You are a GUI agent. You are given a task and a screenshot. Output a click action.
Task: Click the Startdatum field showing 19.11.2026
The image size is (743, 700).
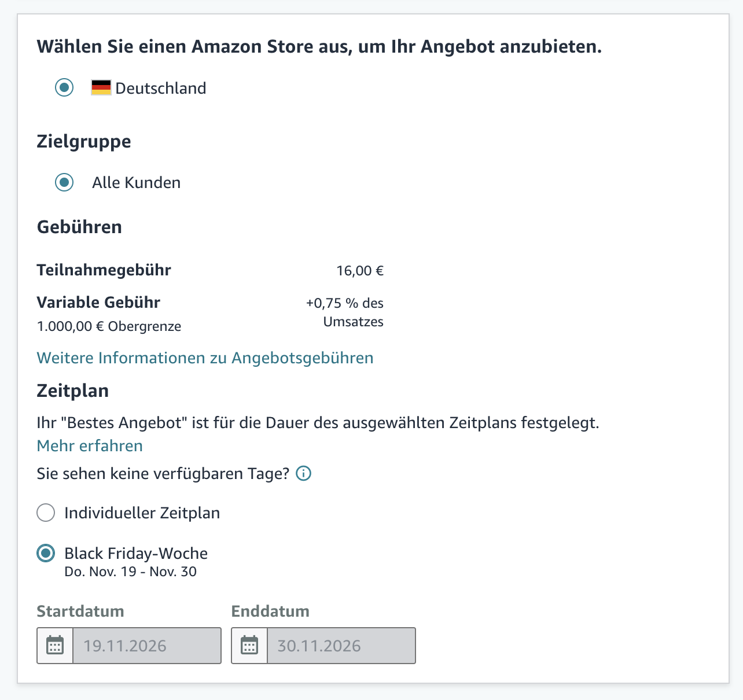pyautogui.click(x=147, y=646)
